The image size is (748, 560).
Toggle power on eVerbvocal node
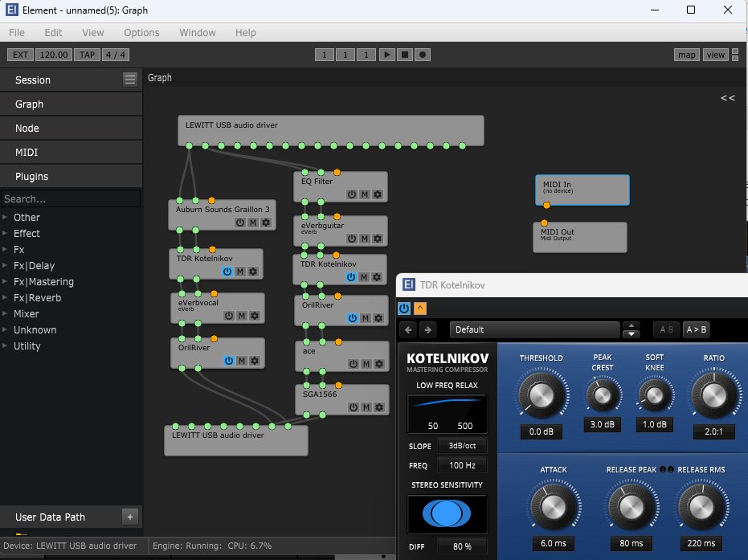click(229, 316)
